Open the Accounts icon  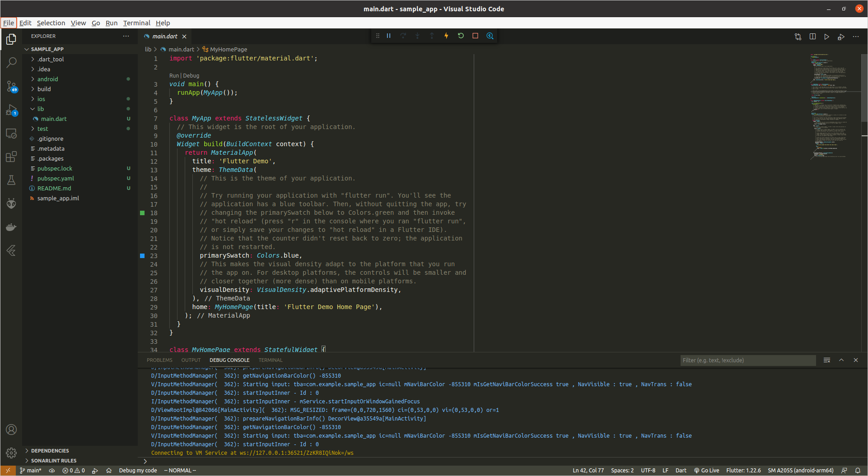point(11,430)
